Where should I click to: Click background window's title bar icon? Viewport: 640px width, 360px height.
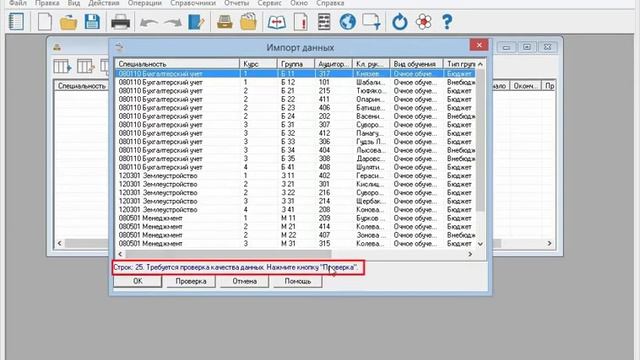click(57, 47)
